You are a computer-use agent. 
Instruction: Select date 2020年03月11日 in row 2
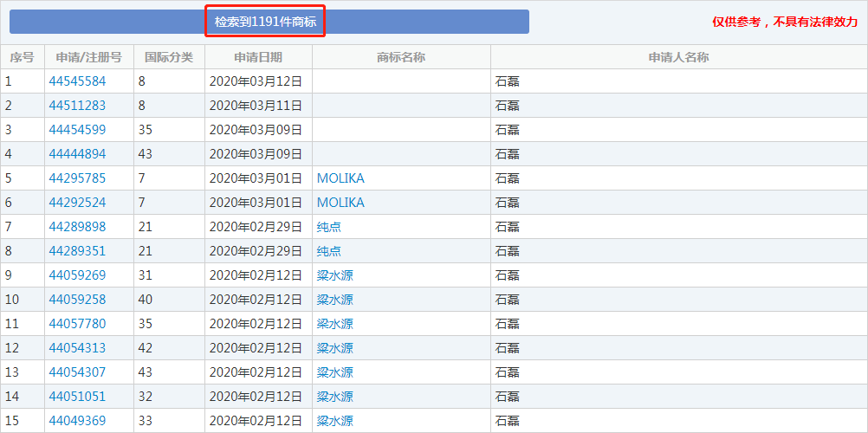[x=256, y=106]
